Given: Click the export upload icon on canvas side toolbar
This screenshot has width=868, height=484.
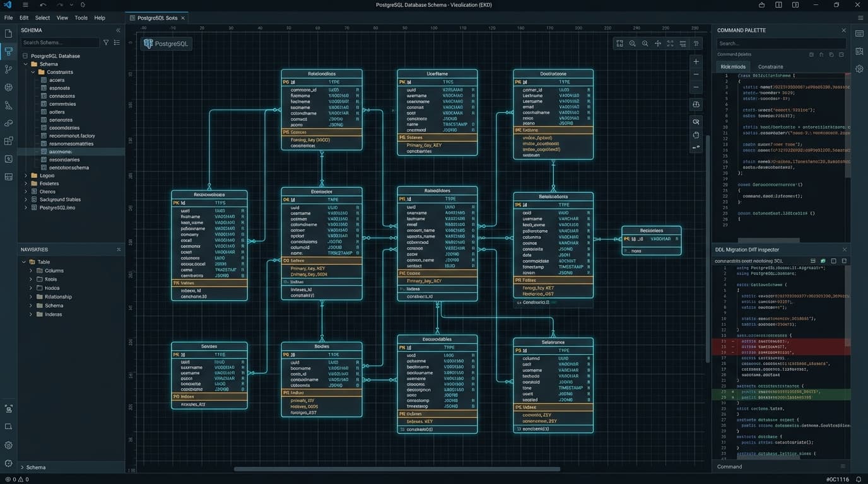Looking at the screenshot, I should pyautogui.click(x=696, y=105).
